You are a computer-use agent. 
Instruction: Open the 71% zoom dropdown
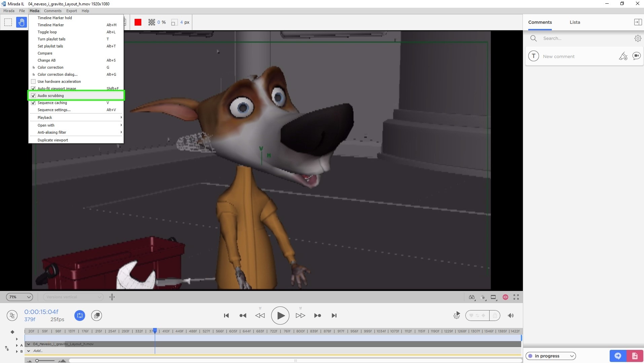click(20, 297)
